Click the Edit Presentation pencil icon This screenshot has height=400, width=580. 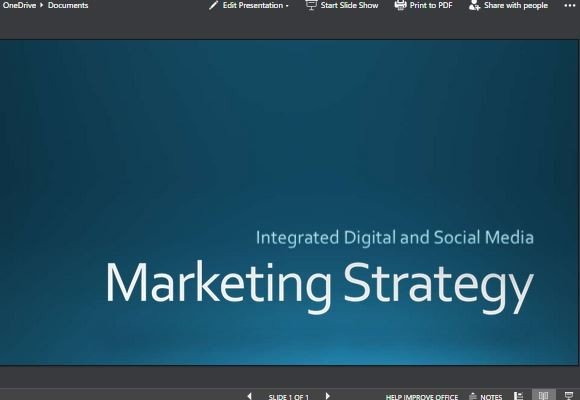[213, 5]
